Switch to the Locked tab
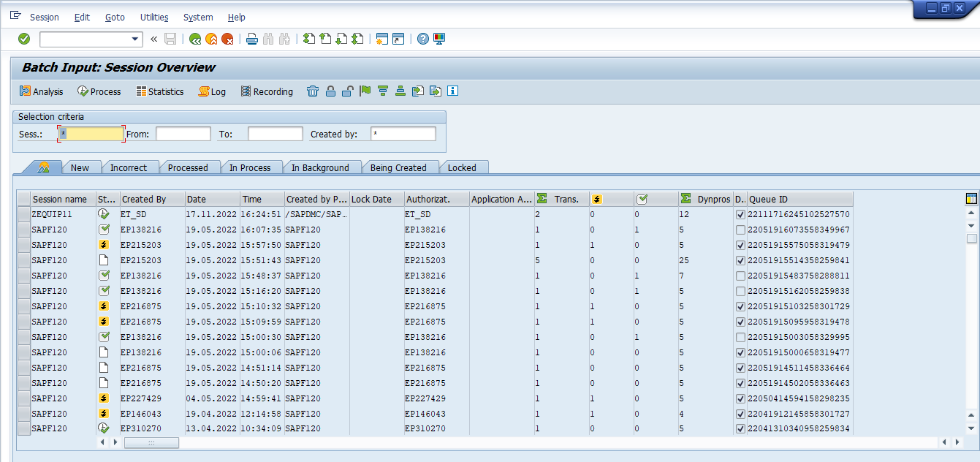Screen dimensions: 980x462 (462, 167)
